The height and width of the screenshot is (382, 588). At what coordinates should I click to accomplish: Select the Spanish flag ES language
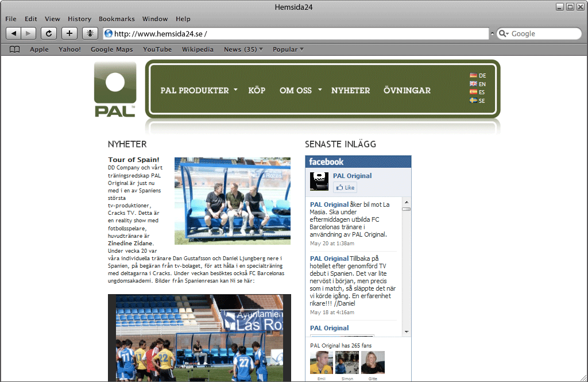coord(477,92)
